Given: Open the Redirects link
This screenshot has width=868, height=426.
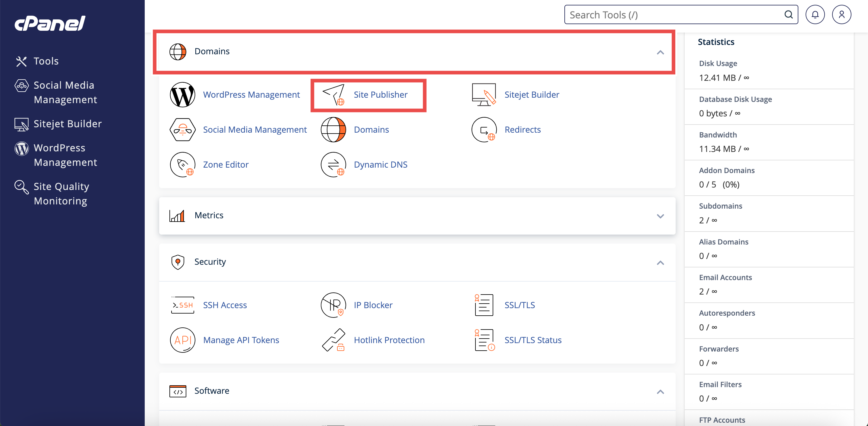Looking at the screenshot, I should pyautogui.click(x=522, y=130).
